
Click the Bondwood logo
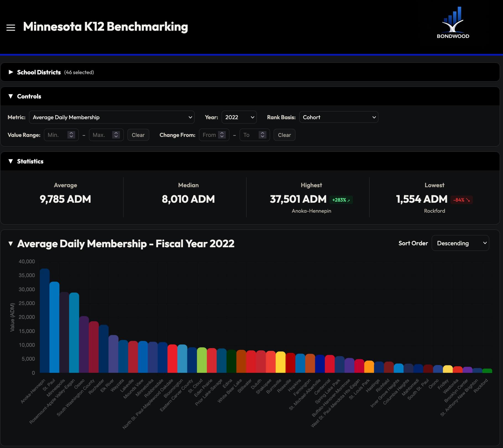click(453, 22)
